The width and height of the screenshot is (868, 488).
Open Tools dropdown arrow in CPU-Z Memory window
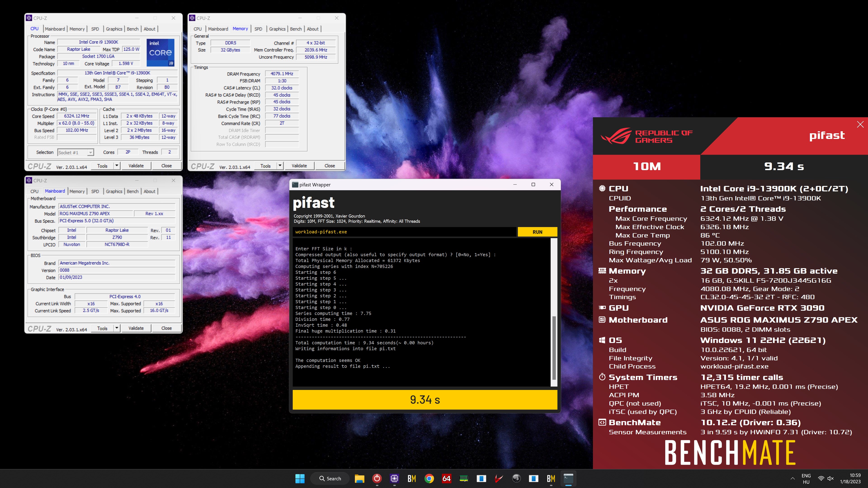coord(280,166)
